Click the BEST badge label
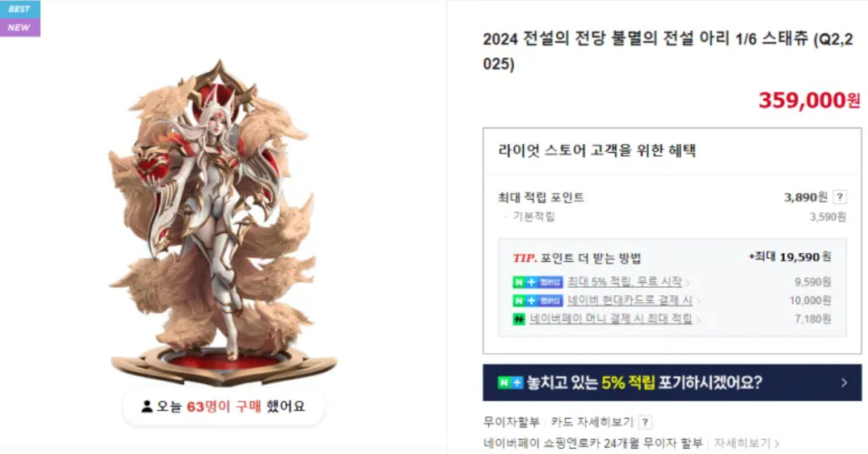 20,9
